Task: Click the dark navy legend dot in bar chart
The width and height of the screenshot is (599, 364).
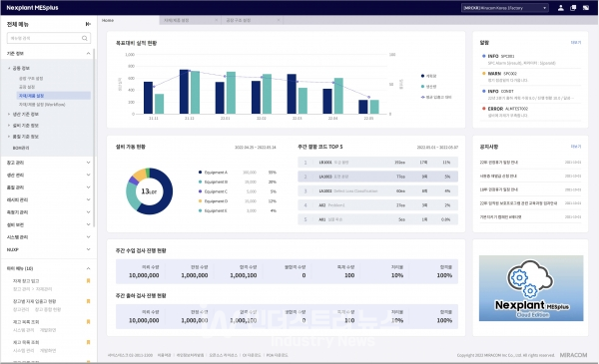Action: (x=422, y=76)
